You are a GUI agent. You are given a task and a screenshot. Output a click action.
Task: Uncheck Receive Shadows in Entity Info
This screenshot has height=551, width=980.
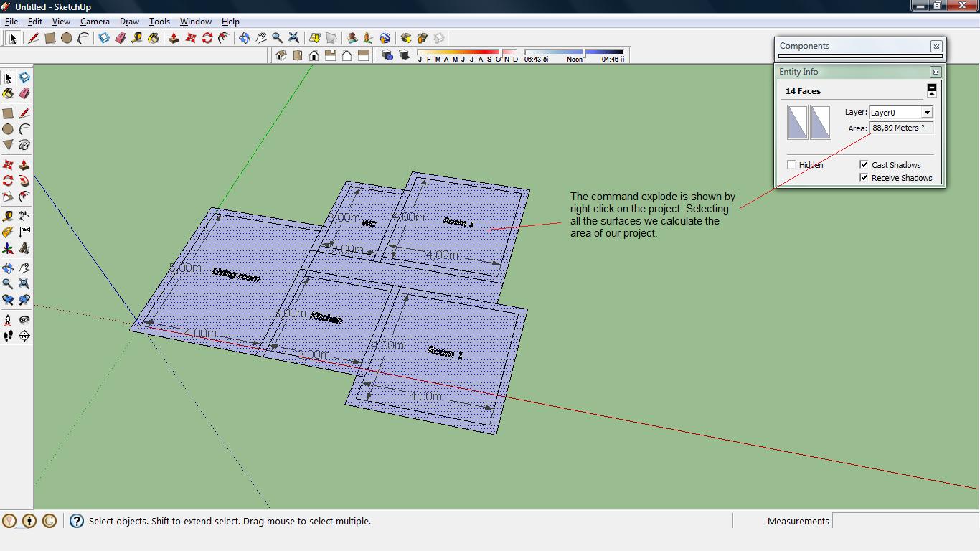tap(863, 177)
